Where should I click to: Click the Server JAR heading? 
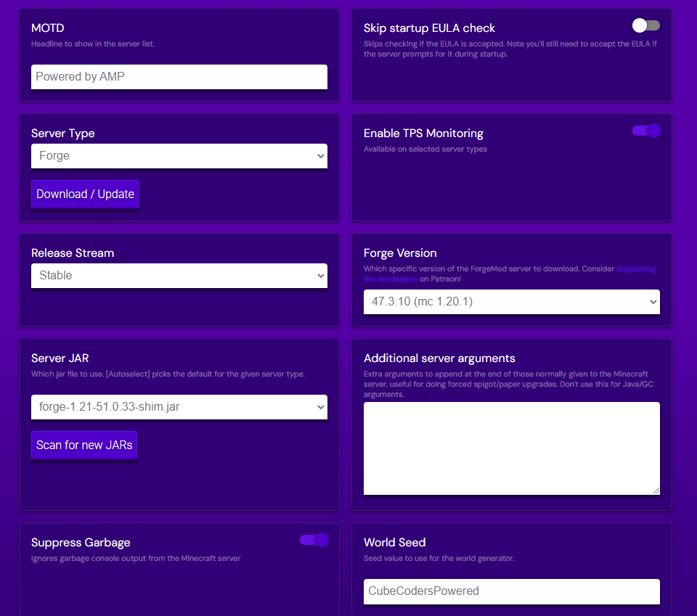tap(60, 358)
